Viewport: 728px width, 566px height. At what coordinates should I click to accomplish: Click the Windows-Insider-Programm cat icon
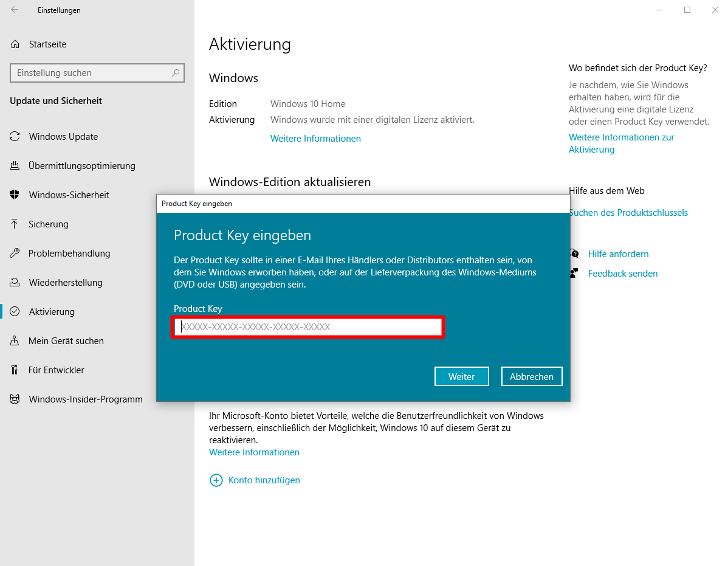[15, 399]
